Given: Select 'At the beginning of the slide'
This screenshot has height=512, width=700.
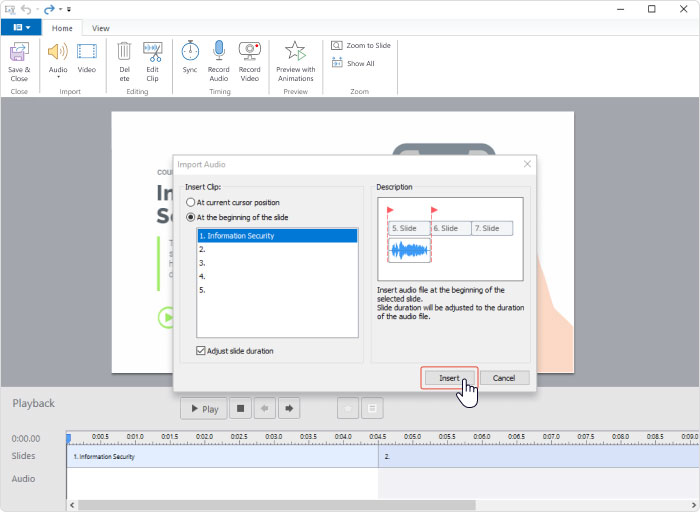Looking at the screenshot, I should tap(192, 217).
